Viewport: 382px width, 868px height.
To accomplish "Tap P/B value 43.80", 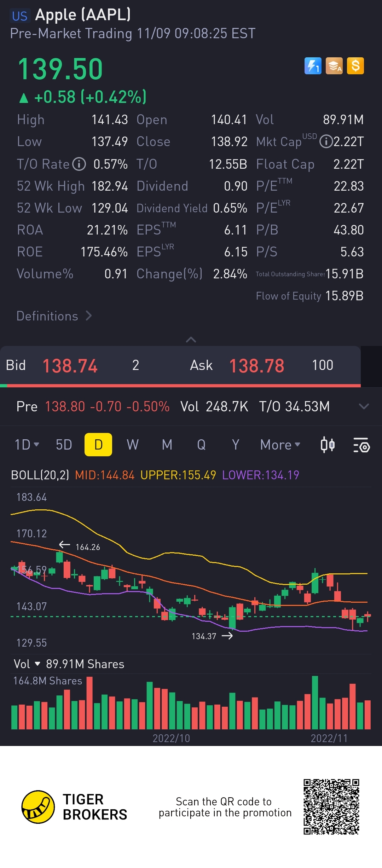I will click(349, 230).
